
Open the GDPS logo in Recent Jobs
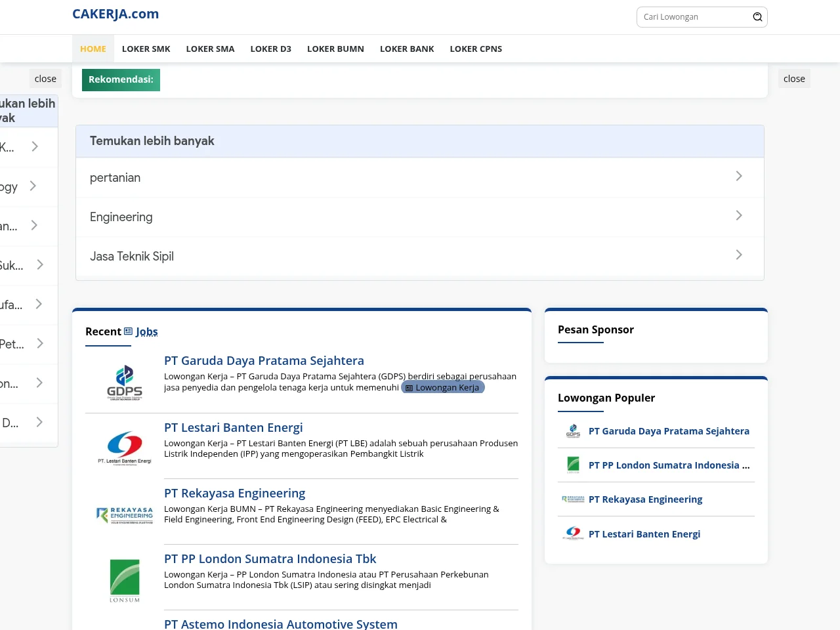pos(125,383)
